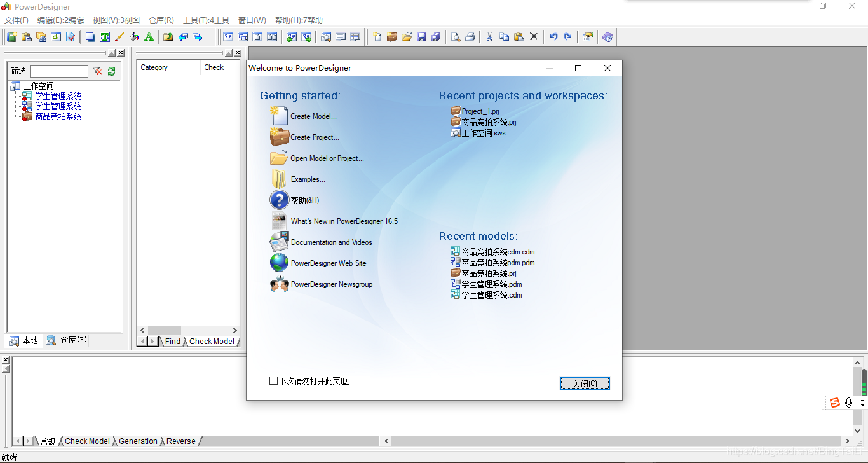The width and height of the screenshot is (868, 463).
Task: Click the New Model toolbar icon
Action: [x=377, y=37]
